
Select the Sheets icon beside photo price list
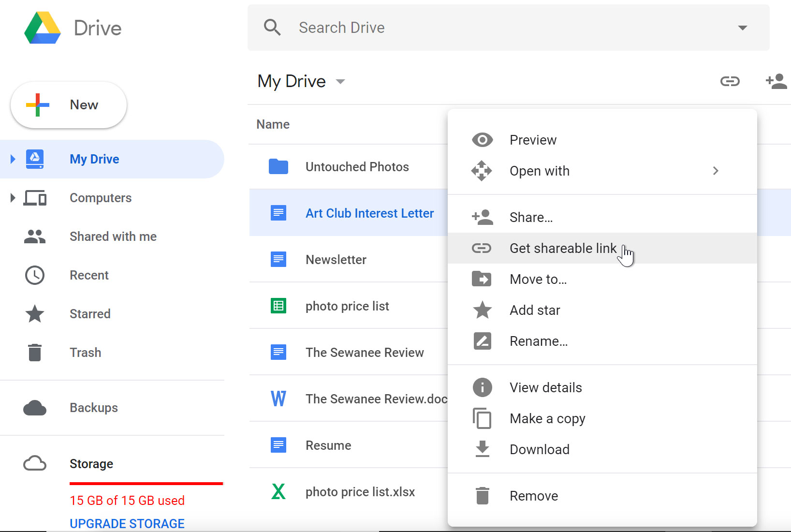[278, 306]
